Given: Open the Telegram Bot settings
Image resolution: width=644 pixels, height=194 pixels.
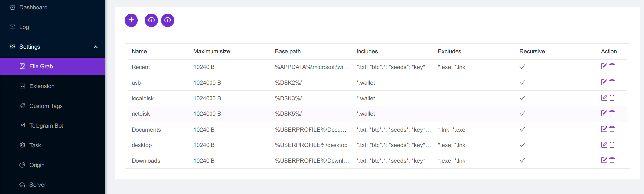Looking at the screenshot, I should tap(46, 126).
